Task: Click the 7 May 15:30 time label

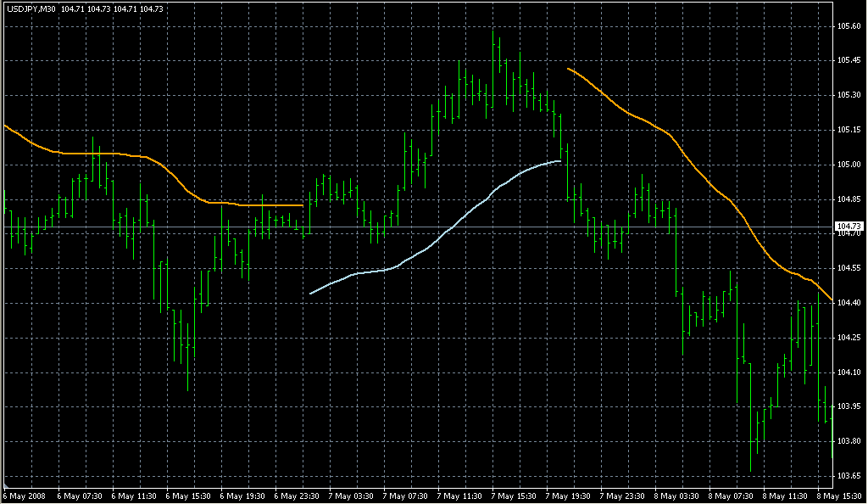Action: (x=515, y=496)
